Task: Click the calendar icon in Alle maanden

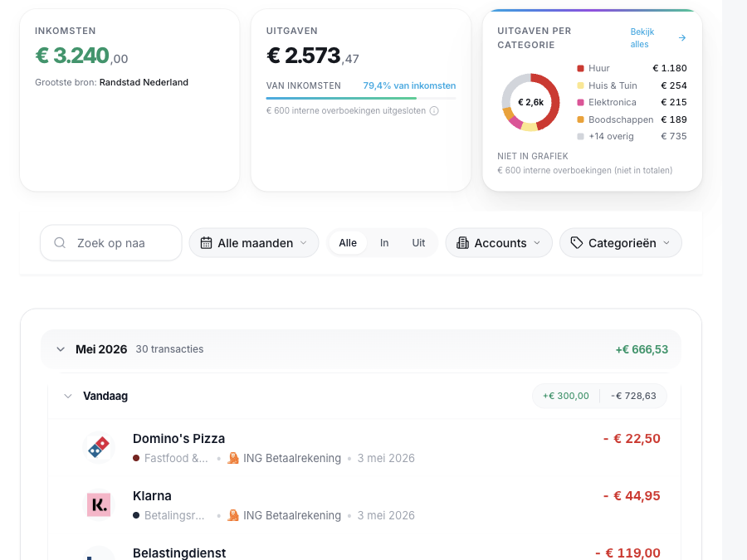Action: point(206,243)
